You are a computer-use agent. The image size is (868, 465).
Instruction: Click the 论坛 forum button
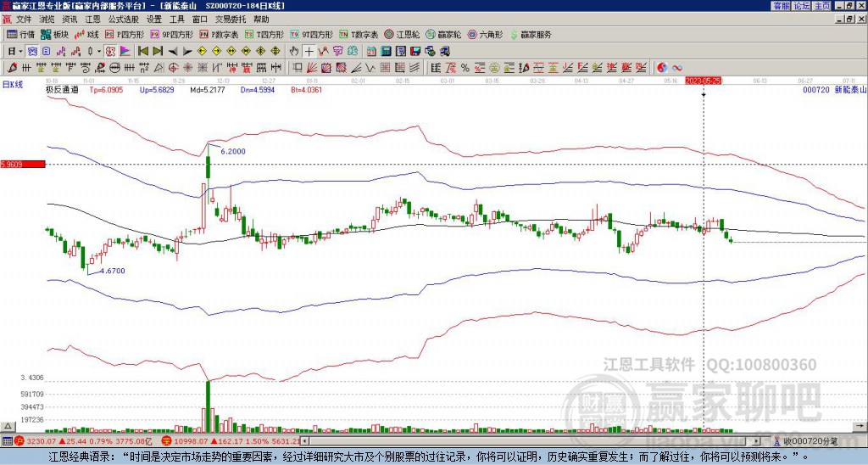pyautogui.click(x=802, y=6)
